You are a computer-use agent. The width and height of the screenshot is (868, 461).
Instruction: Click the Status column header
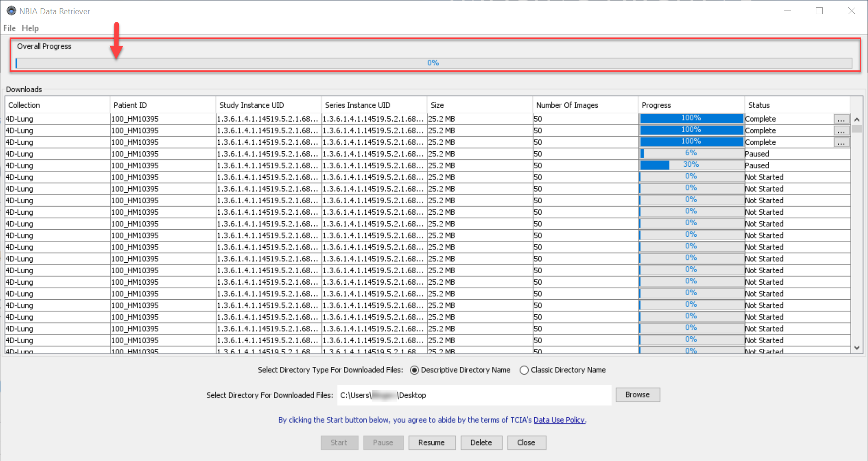797,105
